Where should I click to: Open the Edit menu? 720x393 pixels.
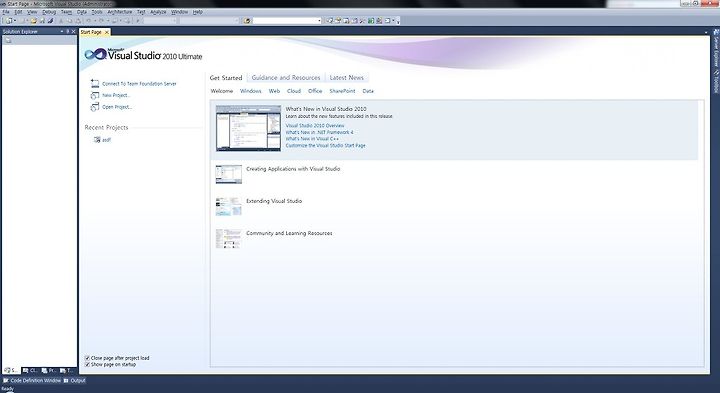(18, 12)
